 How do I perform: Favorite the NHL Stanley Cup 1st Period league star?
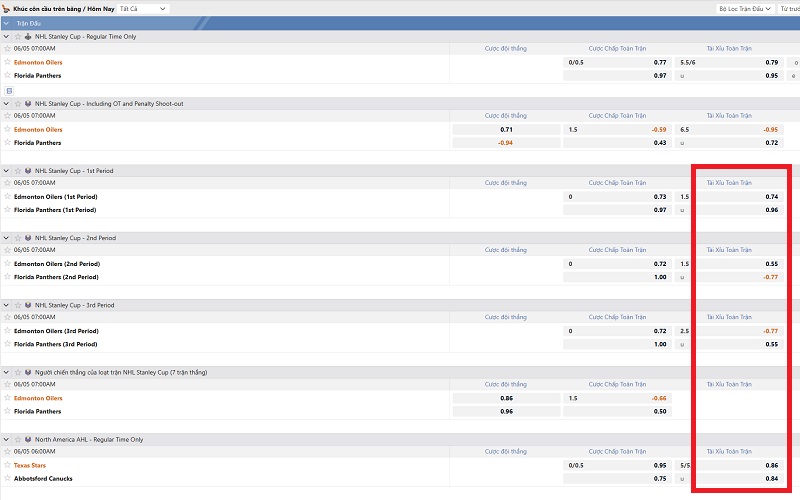tap(17, 171)
